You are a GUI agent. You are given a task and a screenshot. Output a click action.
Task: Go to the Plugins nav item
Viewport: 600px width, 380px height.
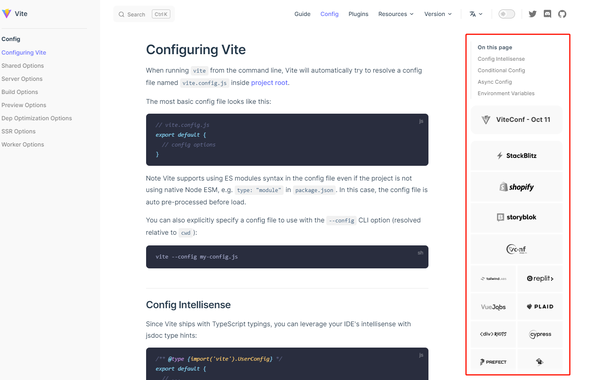(x=358, y=14)
